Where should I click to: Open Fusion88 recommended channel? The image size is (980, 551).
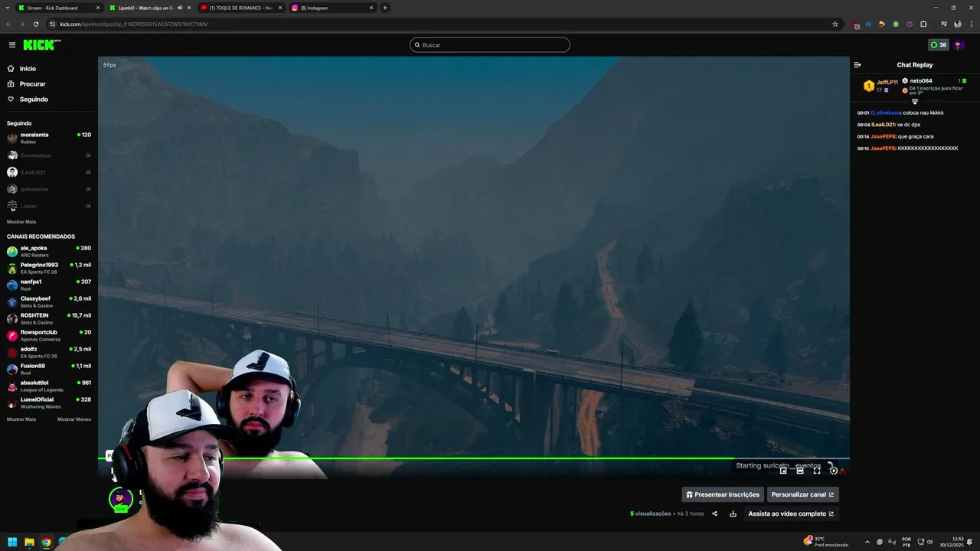tap(48, 369)
